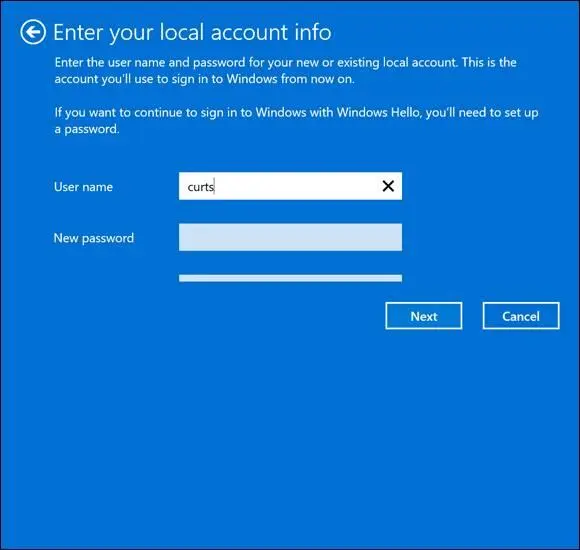Click the 'New password' label
This screenshot has width=580, height=550.
point(94,238)
